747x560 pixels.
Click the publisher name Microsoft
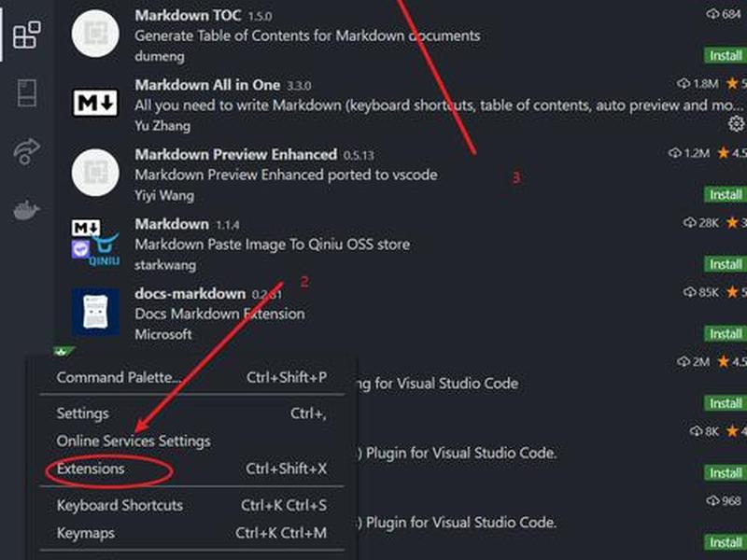click(163, 334)
